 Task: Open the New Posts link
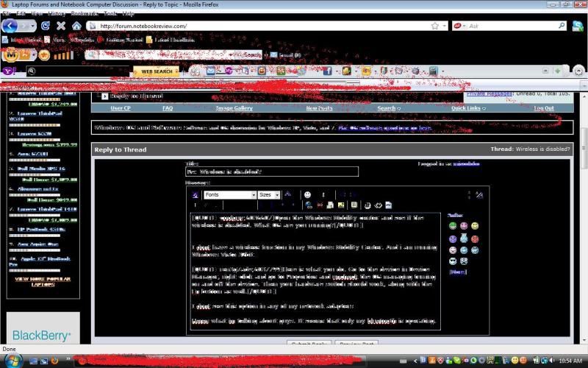pos(319,108)
